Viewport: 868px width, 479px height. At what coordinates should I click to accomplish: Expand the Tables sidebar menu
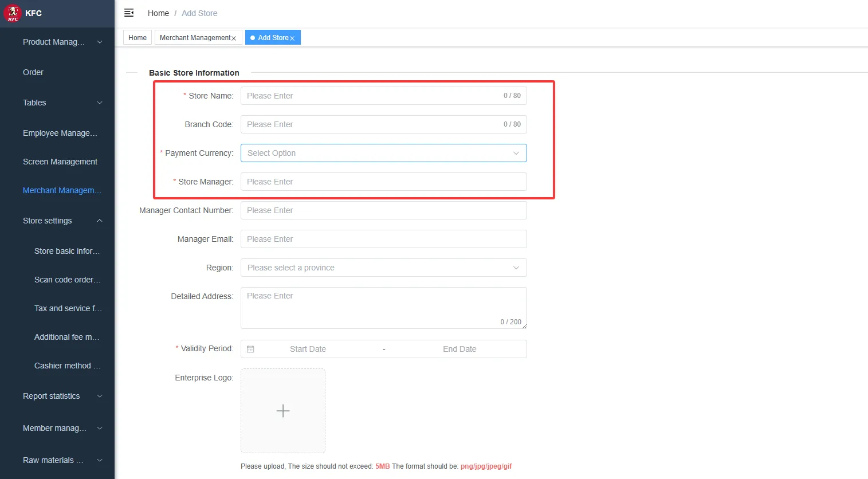click(57, 103)
